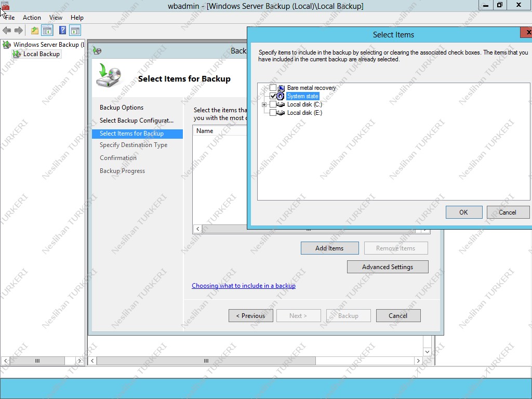Check the Local disk (E:) checkbox
This screenshot has width=532, height=399.
pyautogui.click(x=273, y=112)
